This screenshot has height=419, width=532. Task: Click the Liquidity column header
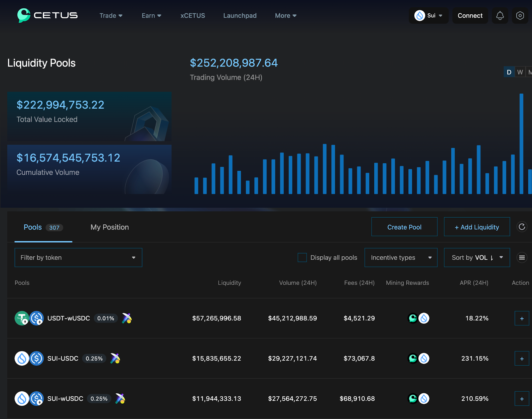click(229, 283)
